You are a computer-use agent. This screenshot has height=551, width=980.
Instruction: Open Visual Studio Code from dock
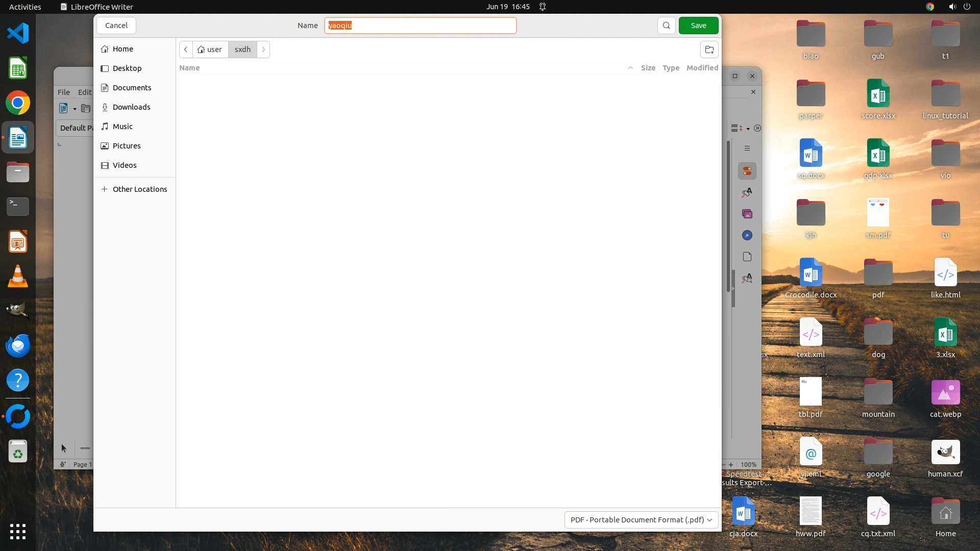coord(18,33)
